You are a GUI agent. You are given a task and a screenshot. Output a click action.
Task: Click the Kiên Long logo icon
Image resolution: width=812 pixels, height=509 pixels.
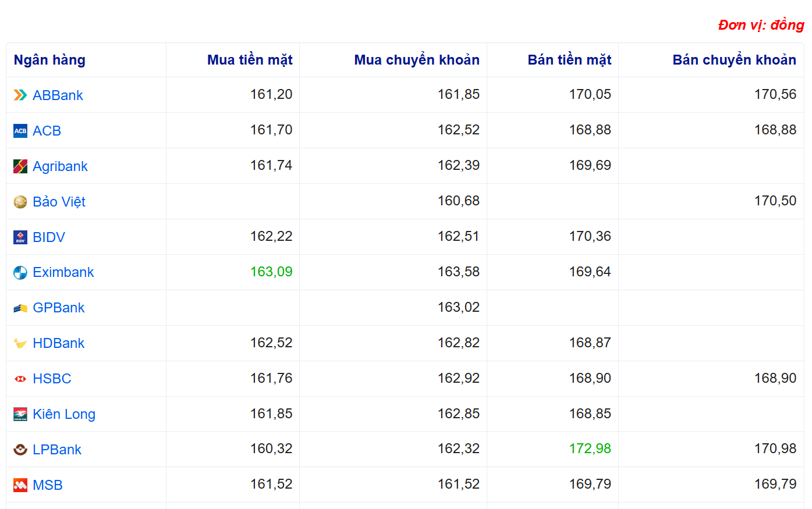(x=20, y=414)
